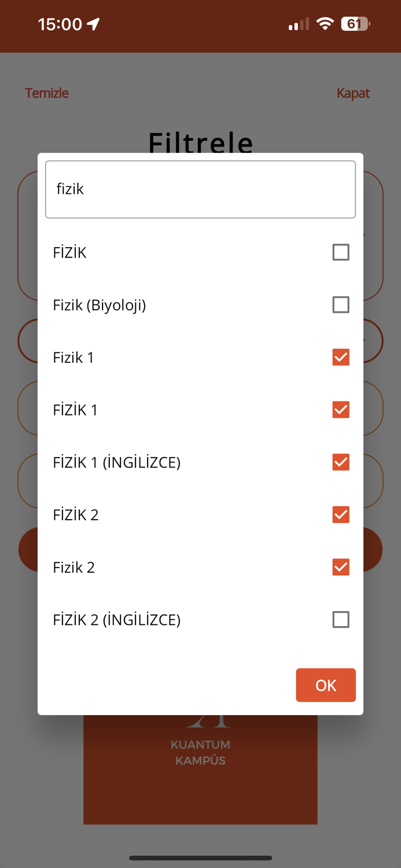Screen dimensions: 401x868
Task: Tap the battery level indicator
Action: click(x=355, y=24)
